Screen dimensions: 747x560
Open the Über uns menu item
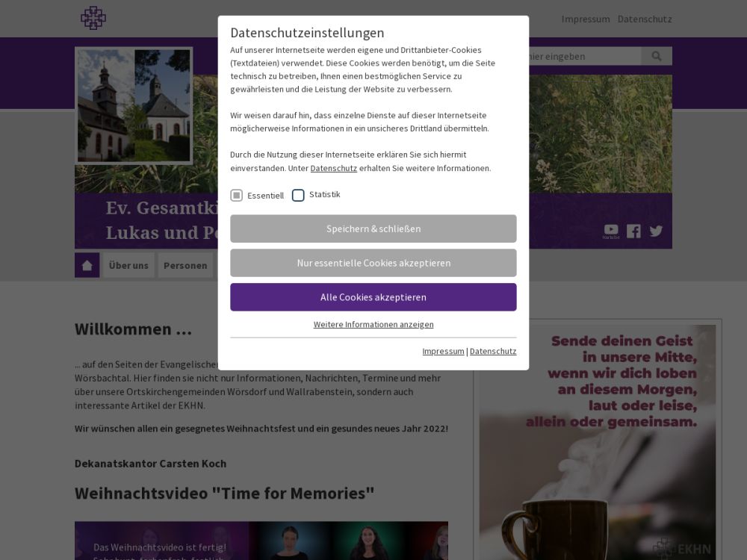click(128, 265)
